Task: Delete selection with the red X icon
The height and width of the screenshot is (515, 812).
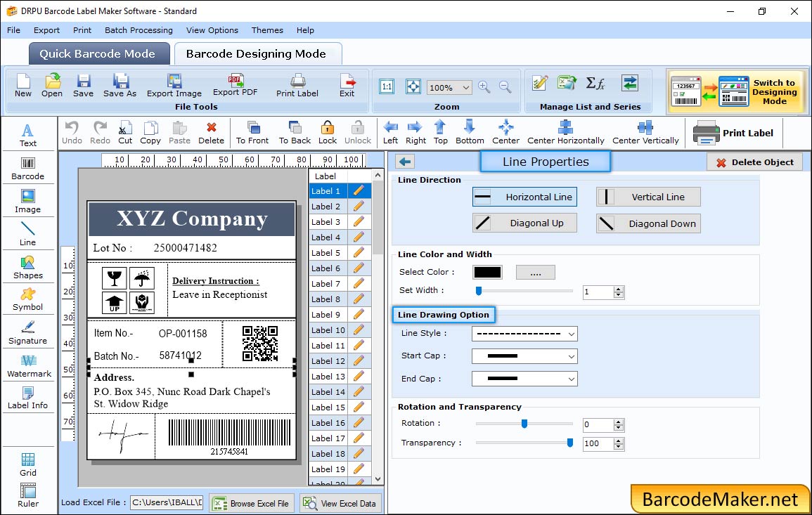Action: pyautogui.click(x=212, y=133)
